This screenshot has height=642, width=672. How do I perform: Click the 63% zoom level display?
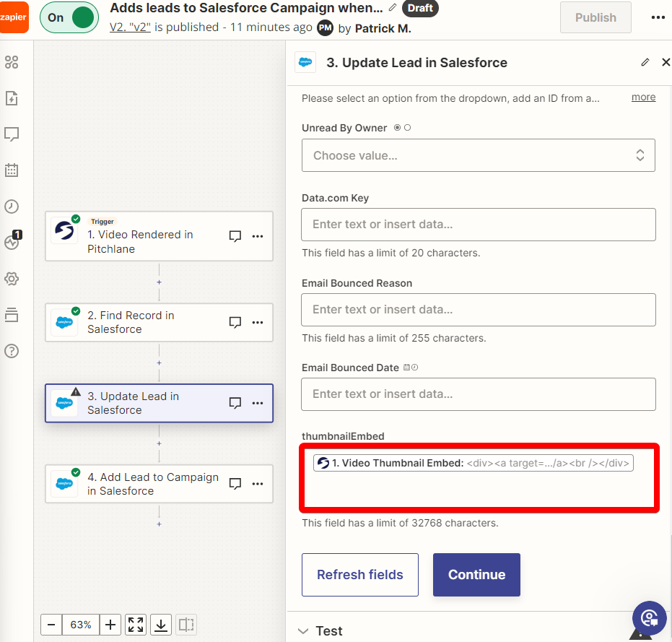81,625
